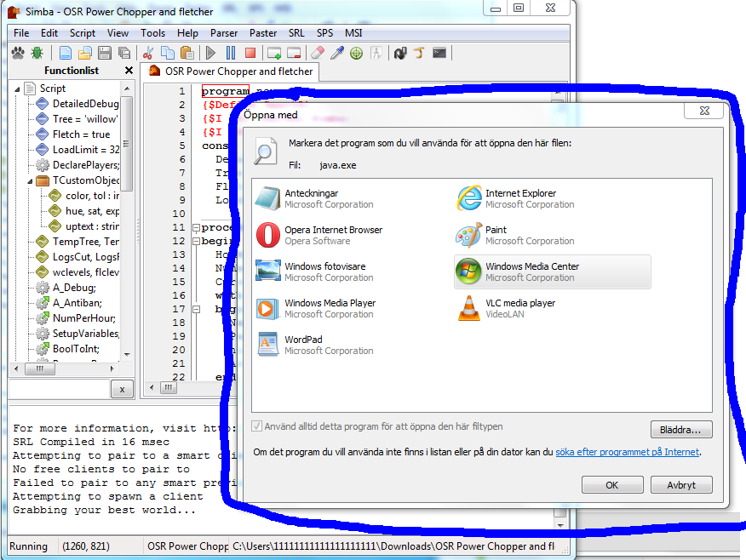Select the DetailedDebug tree item
Screen dimensions: 746x560
(85, 104)
